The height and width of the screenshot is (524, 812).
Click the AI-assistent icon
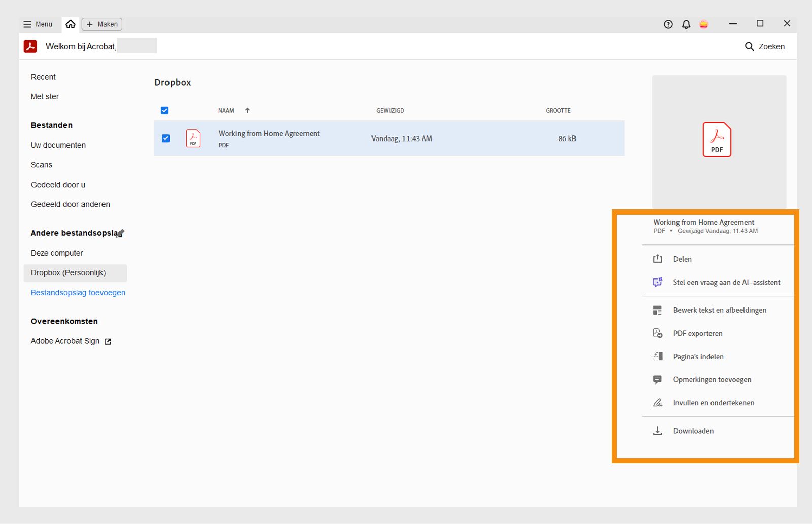tap(658, 282)
